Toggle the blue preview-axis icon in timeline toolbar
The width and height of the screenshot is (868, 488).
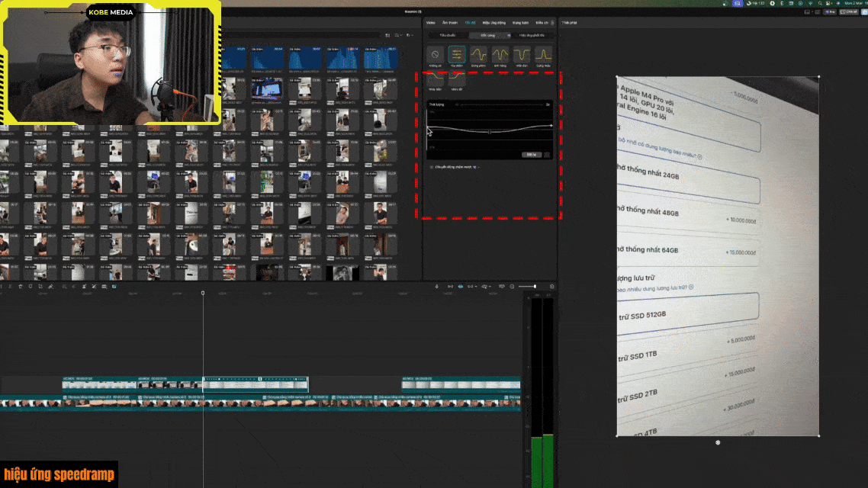[460, 287]
